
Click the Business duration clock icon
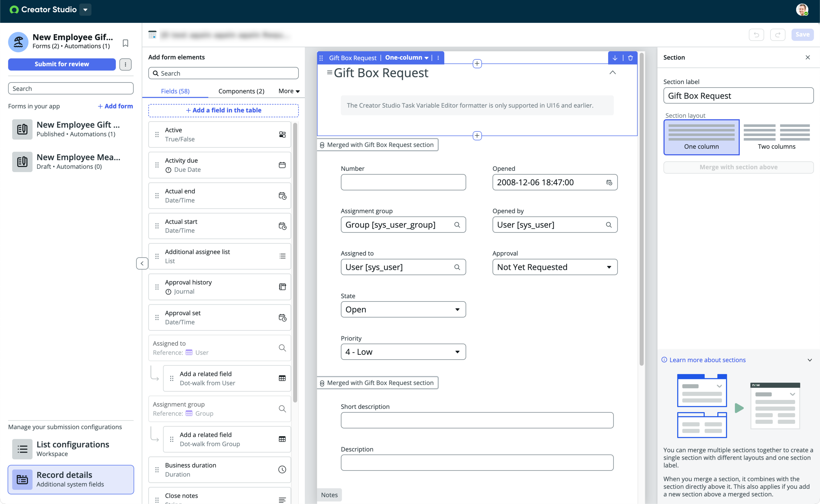pyautogui.click(x=282, y=470)
